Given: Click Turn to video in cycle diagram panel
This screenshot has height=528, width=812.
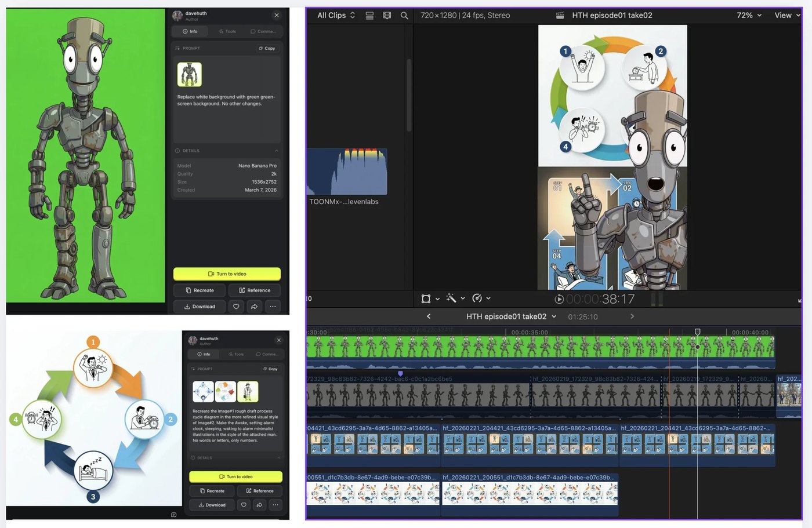Looking at the screenshot, I should [x=235, y=476].
